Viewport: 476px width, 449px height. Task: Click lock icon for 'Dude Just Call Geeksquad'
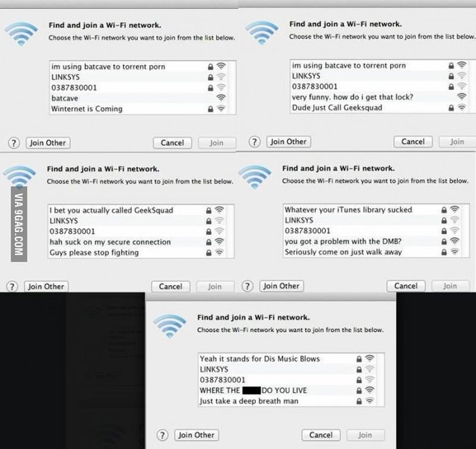(451, 107)
